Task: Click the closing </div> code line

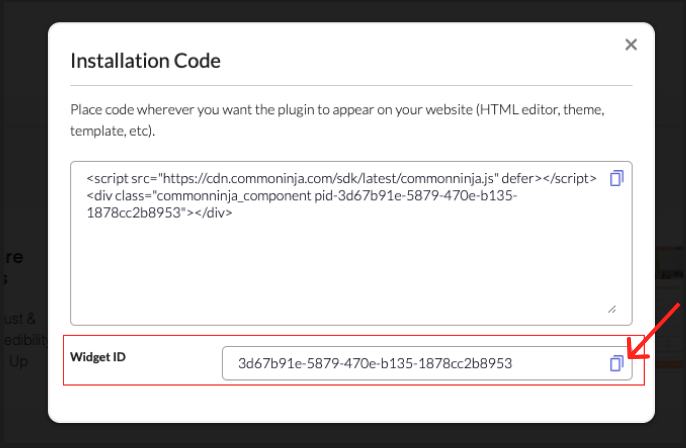Action: [159, 213]
